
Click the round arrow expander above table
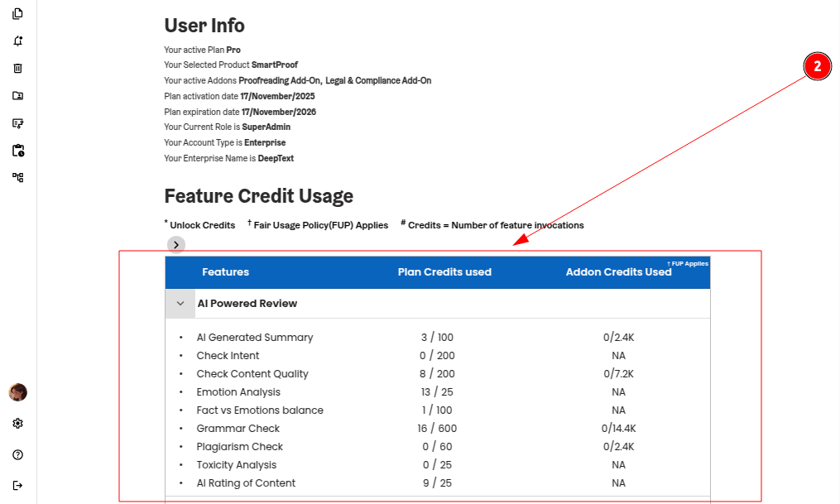176,245
